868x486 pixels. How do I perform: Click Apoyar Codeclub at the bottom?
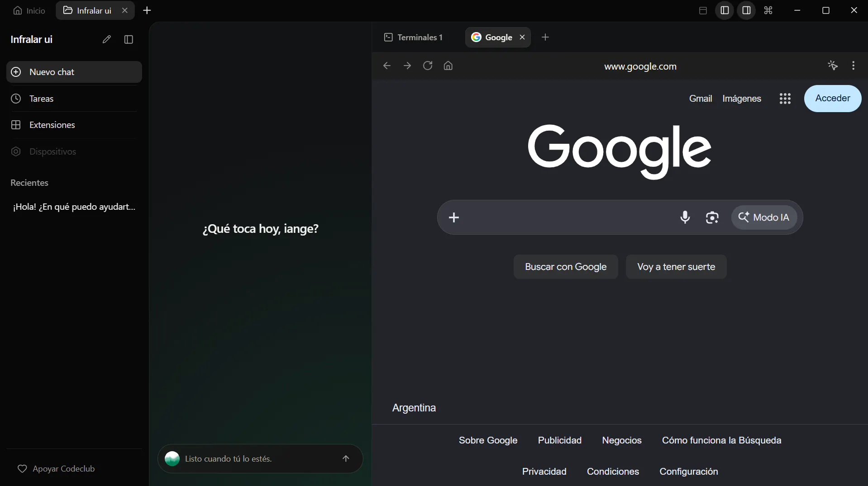pos(56,468)
